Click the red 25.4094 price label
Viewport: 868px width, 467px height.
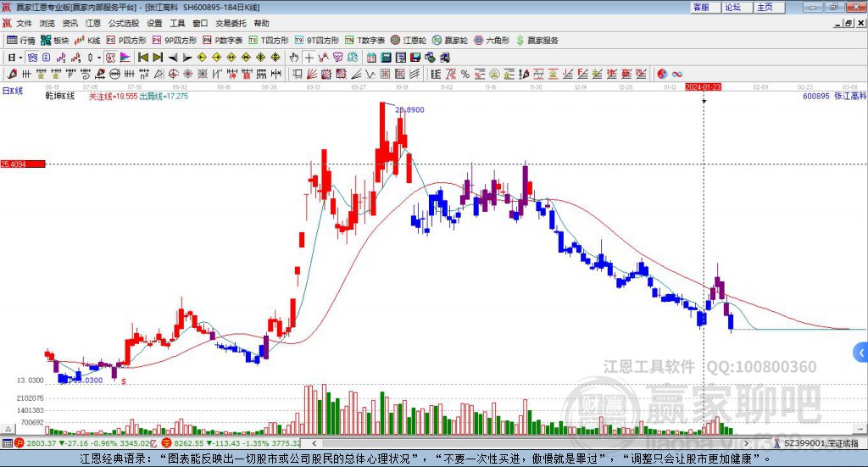tap(23, 164)
